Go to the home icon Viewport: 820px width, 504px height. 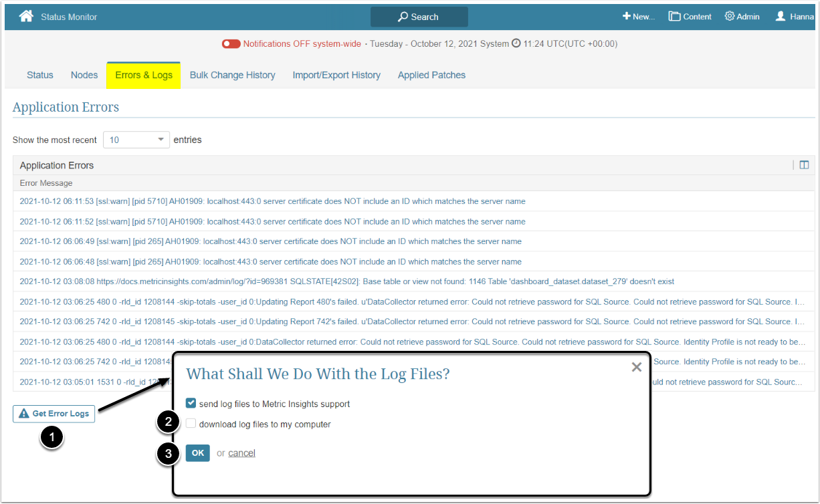26,17
